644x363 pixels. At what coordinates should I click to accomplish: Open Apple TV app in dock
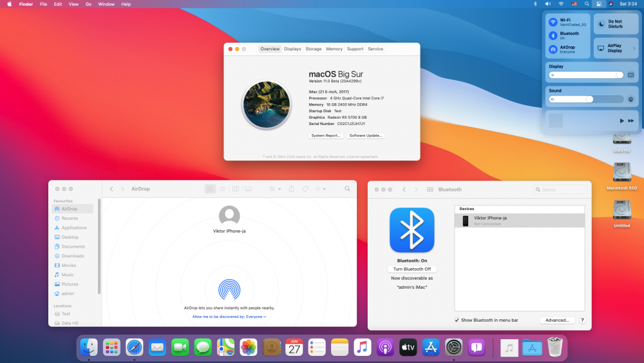pos(408,348)
